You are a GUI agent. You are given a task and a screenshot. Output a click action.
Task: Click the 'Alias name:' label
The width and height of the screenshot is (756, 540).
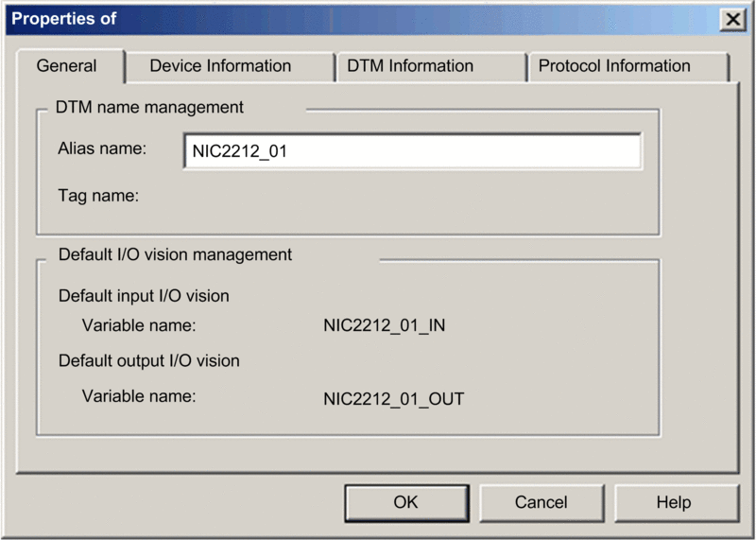102,148
